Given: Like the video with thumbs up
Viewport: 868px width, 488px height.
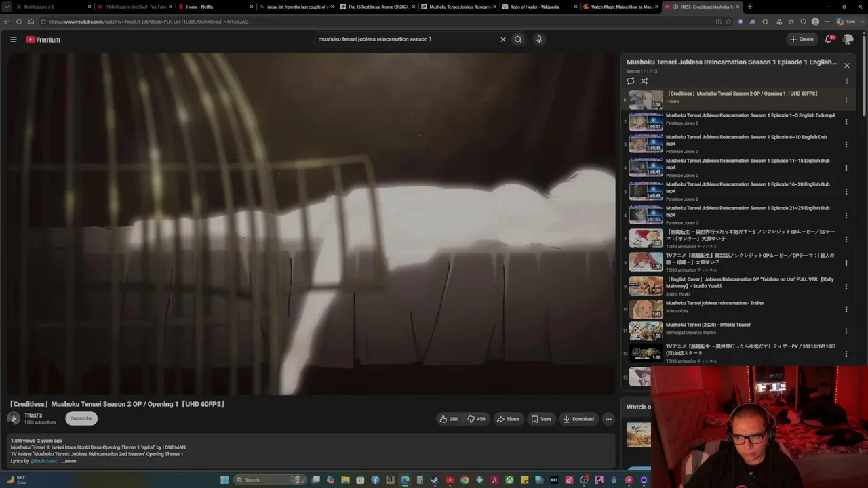Looking at the screenshot, I should (449, 419).
